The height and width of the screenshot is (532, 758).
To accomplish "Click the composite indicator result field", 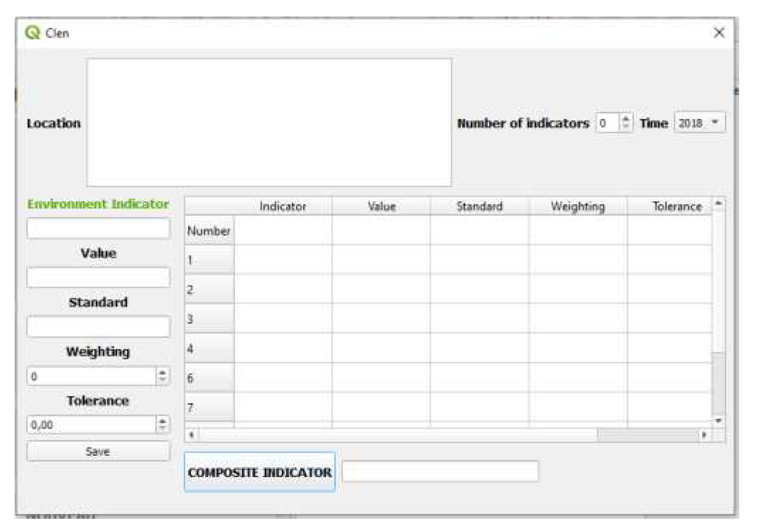I will (x=440, y=471).
